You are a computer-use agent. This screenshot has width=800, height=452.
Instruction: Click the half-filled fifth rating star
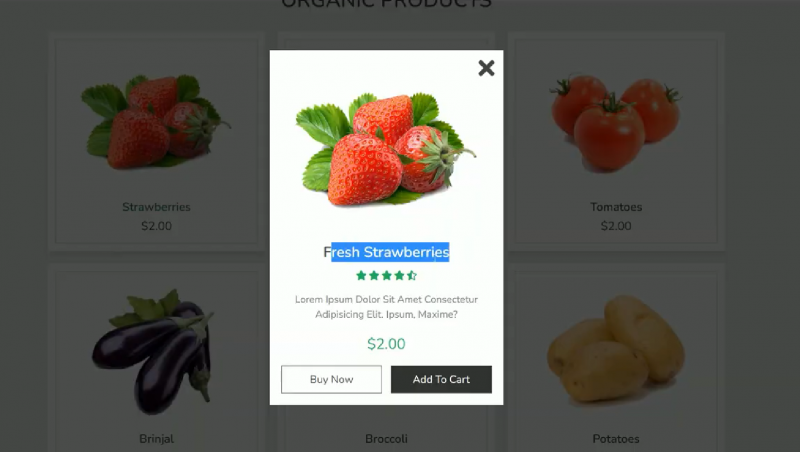point(412,275)
